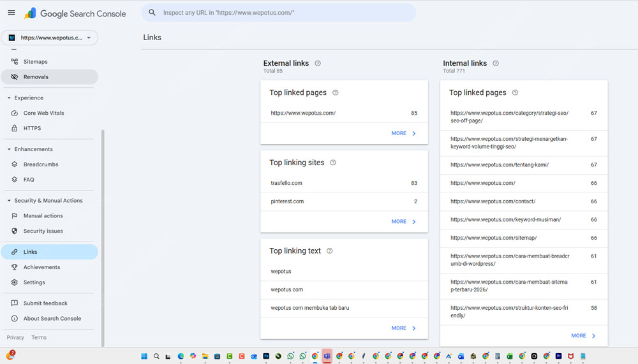The image size is (638, 364).
Task: Select Links in the sidebar
Action: tap(49, 252)
